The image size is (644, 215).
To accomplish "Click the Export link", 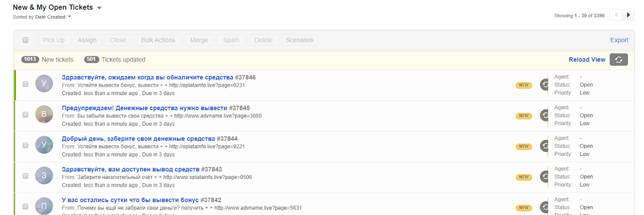I will coord(619,40).
